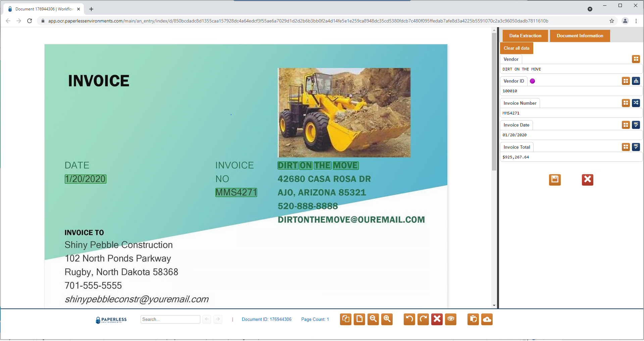Switch to the Document Information tab
The height and width of the screenshot is (341, 644).
coord(580,36)
